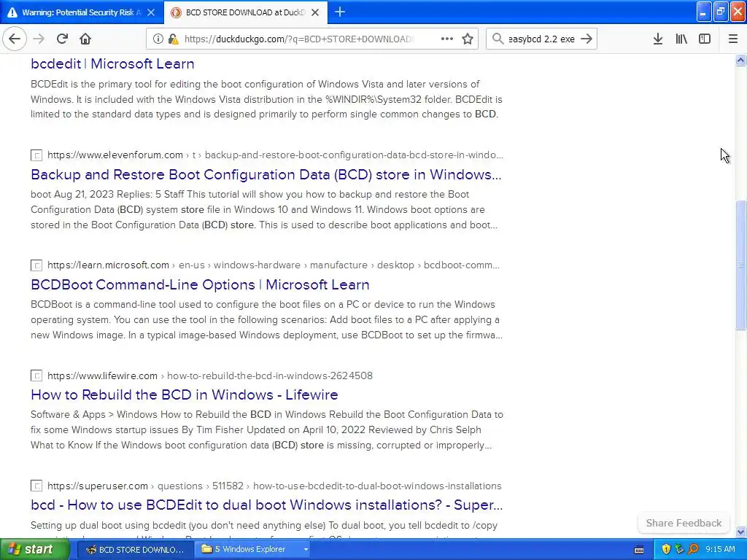Click the vertical scrollbar thumb
This screenshot has width=747, height=560.
pyautogui.click(x=740, y=265)
